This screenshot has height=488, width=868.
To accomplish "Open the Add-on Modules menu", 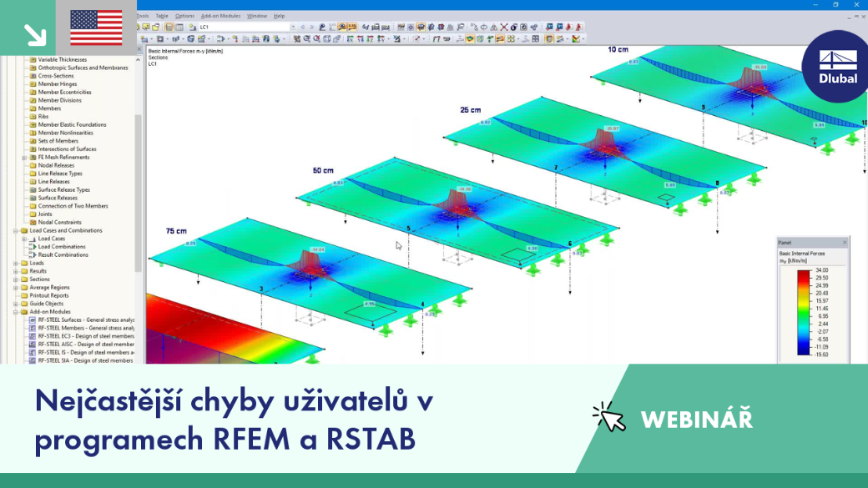I will tap(220, 16).
